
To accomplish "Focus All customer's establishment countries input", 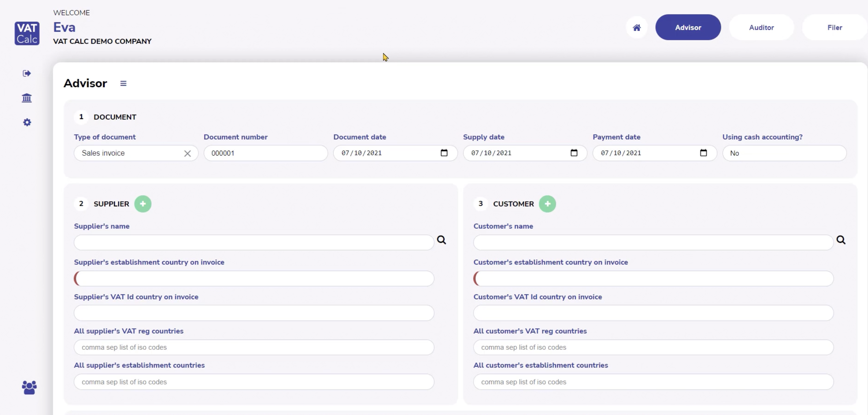I will point(654,382).
